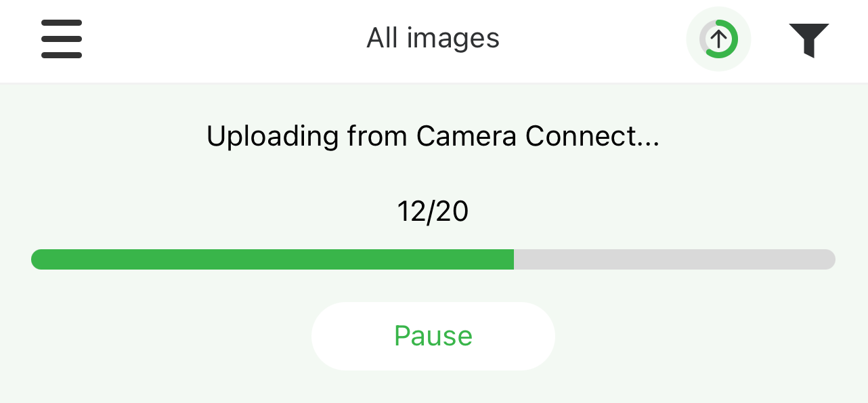Click the upward arrow upload indicator

[718, 39]
